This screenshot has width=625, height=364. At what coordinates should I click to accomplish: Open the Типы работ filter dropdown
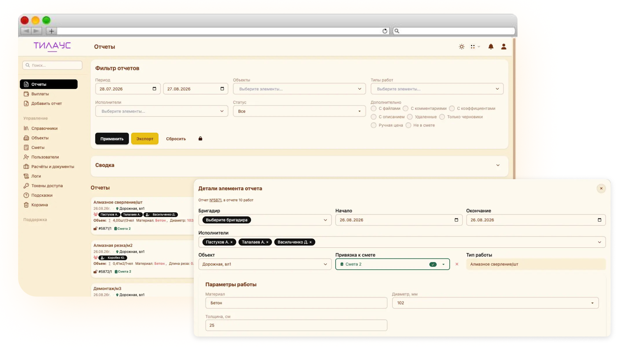(x=437, y=89)
